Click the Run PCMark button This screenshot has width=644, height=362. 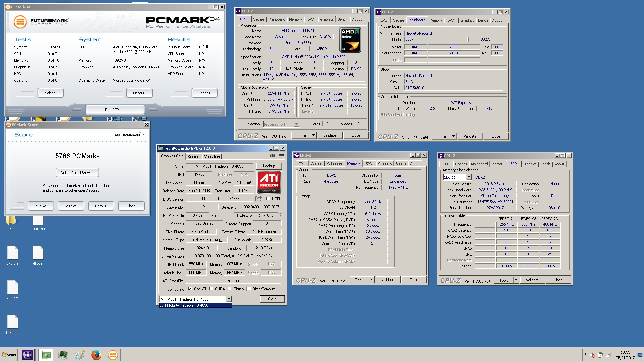click(x=115, y=110)
